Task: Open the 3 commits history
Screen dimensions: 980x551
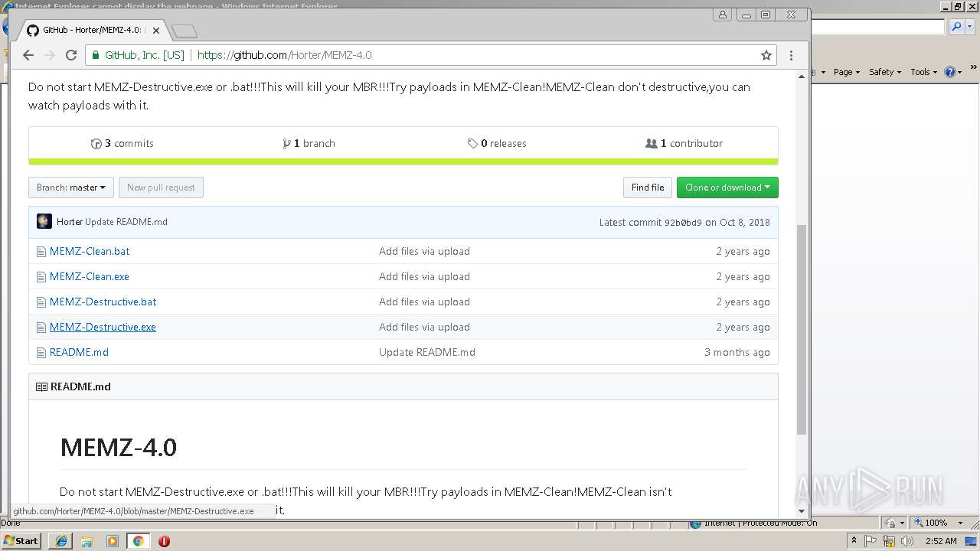Action: click(x=122, y=143)
